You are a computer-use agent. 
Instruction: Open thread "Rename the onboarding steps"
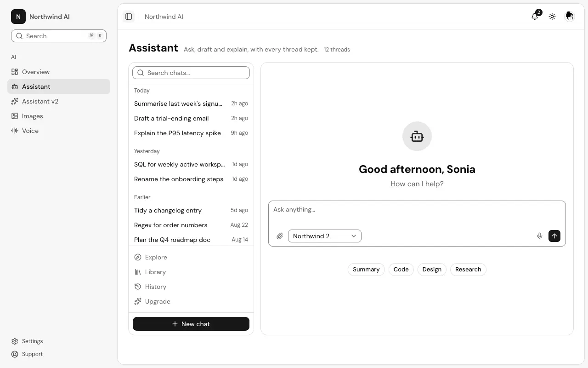[191, 179]
